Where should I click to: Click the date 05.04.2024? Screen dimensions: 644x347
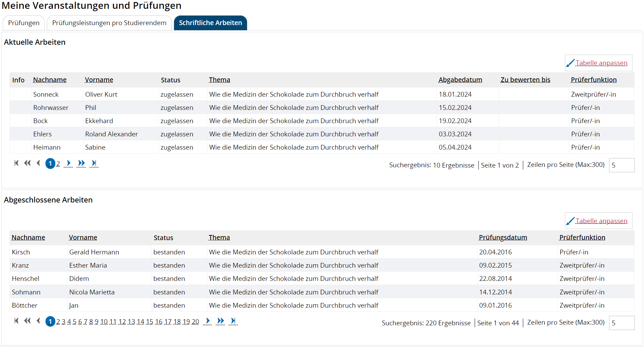(x=455, y=148)
